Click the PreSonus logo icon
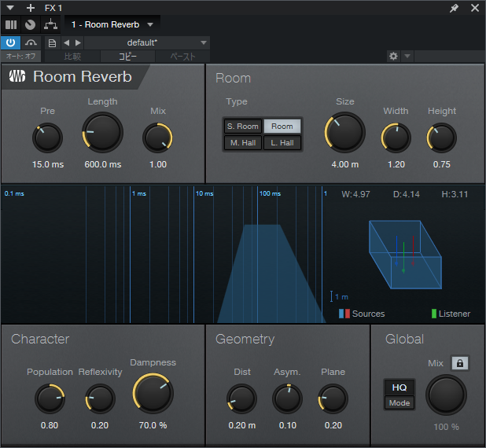Screen dimensions: 486x448 click(17, 76)
